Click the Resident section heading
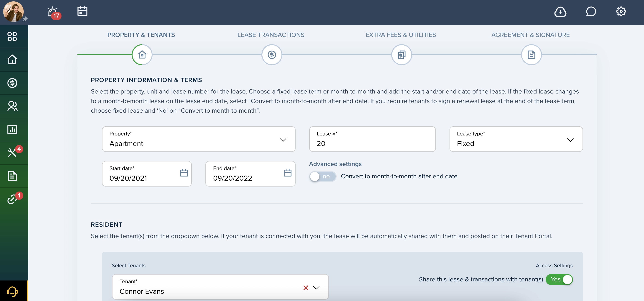This screenshot has height=301, width=644. 107,225
